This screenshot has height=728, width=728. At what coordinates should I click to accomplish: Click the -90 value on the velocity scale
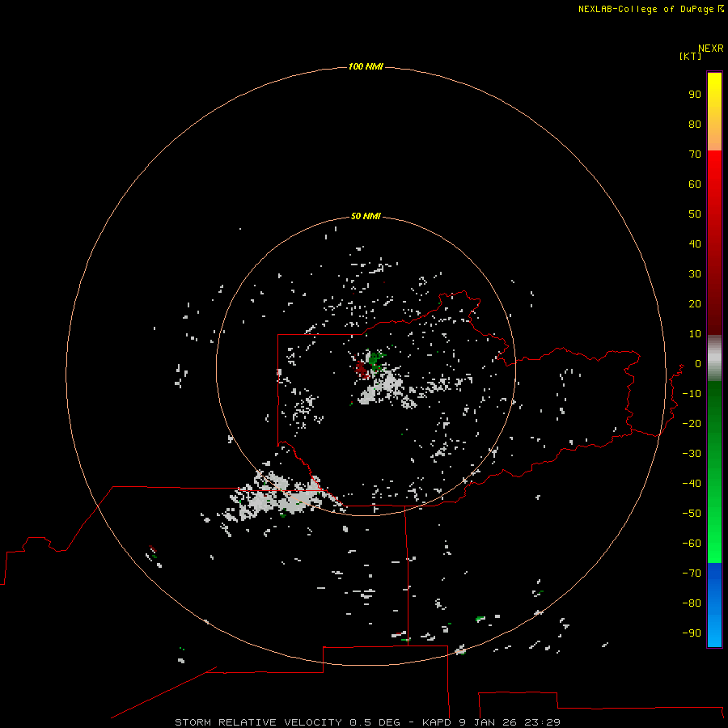pyautogui.click(x=692, y=633)
